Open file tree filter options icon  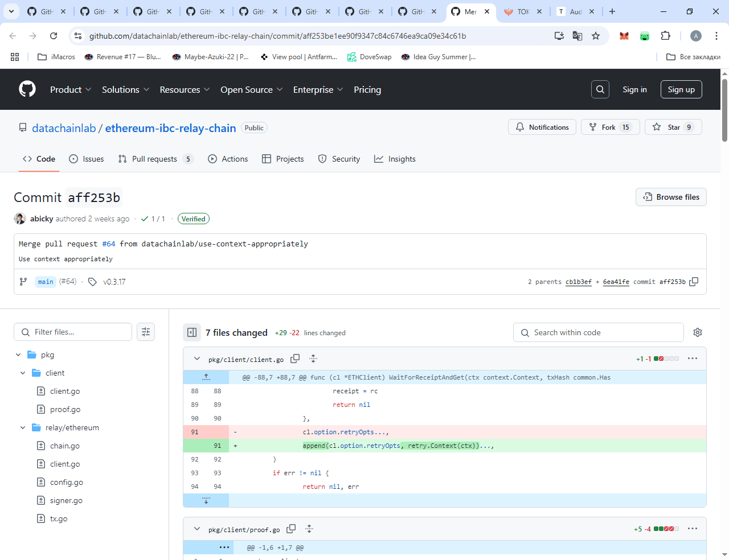coord(146,332)
